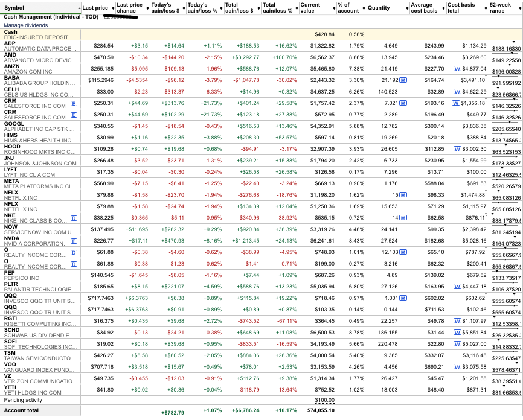This screenshot has height=420, width=523.
Task: Click the Account total value $74,055.10
Action: pyautogui.click(x=321, y=410)
